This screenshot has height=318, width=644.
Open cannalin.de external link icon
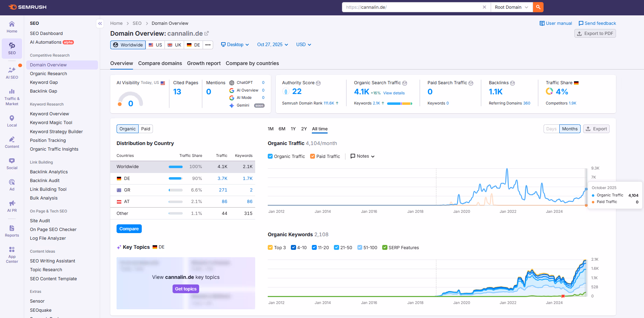[x=207, y=34]
